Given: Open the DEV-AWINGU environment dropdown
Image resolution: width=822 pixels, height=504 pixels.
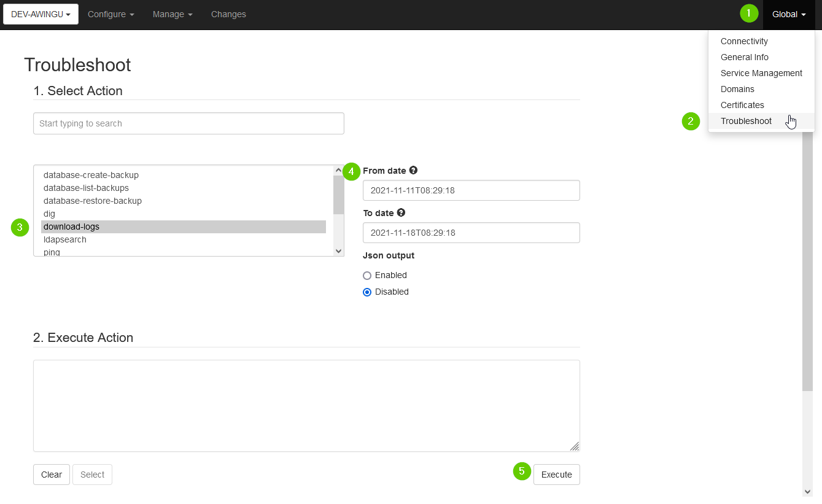Looking at the screenshot, I should coord(41,14).
